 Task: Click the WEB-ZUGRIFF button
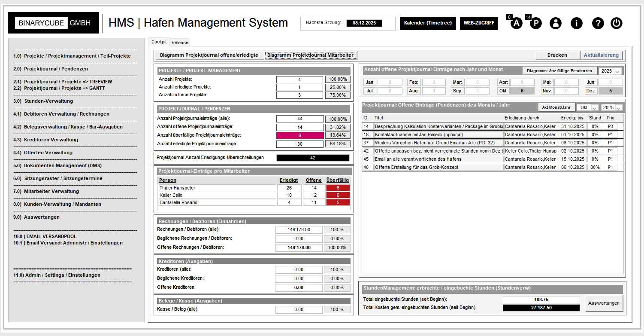click(x=478, y=23)
